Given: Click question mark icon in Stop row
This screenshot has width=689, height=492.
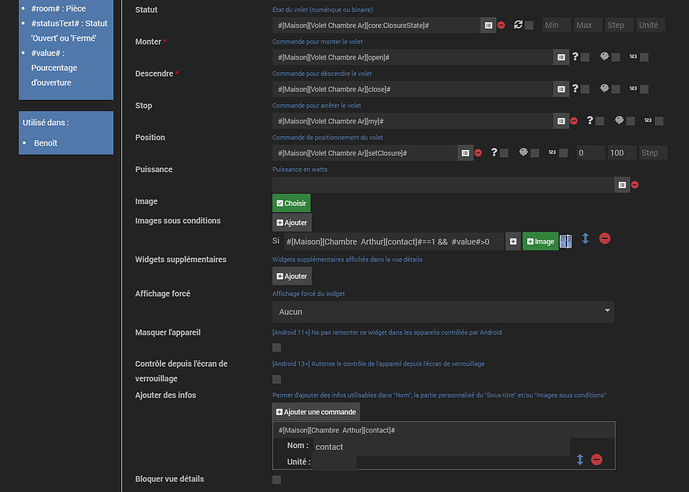Looking at the screenshot, I should click(x=590, y=120).
